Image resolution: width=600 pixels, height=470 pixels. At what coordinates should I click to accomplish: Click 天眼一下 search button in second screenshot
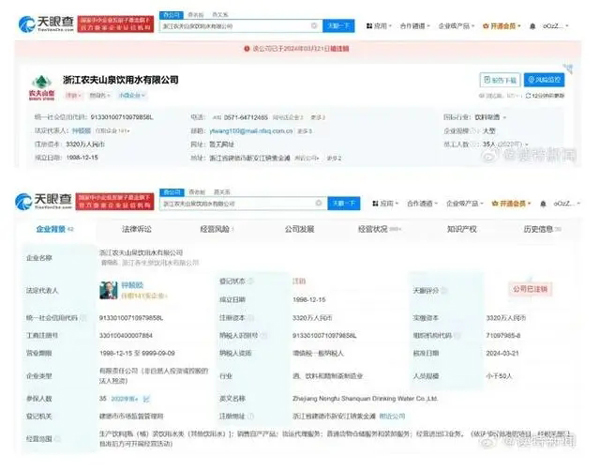pyautogui.click(x=344, y=203)
